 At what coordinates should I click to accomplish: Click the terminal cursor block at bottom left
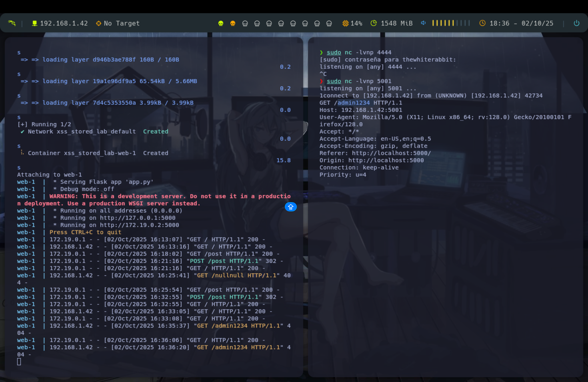[x=19, y=362]
